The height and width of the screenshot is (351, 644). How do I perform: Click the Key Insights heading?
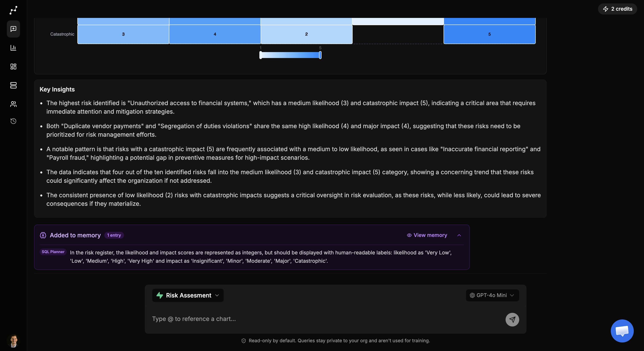coord(57,89)
